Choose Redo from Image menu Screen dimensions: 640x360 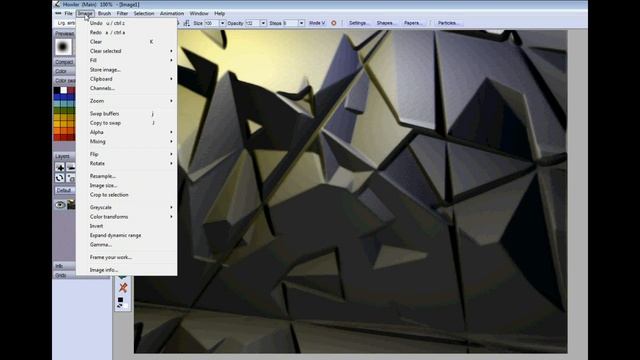pos(127,32)
